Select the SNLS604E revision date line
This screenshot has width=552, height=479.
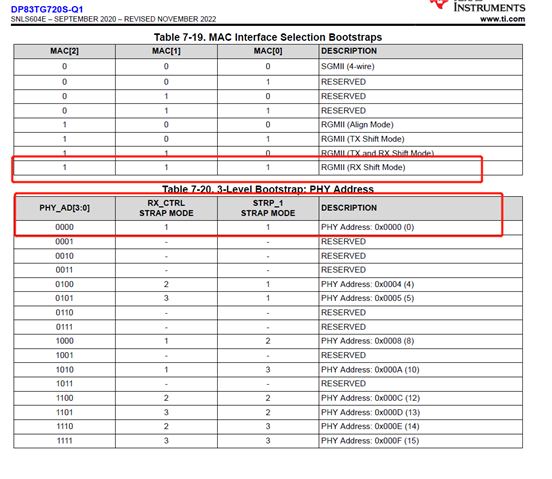[x=113, y=19]
